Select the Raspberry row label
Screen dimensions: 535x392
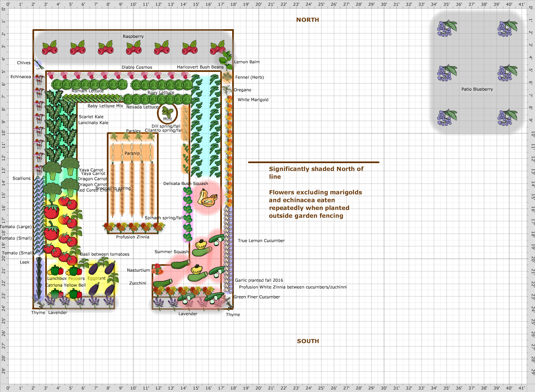133,37
